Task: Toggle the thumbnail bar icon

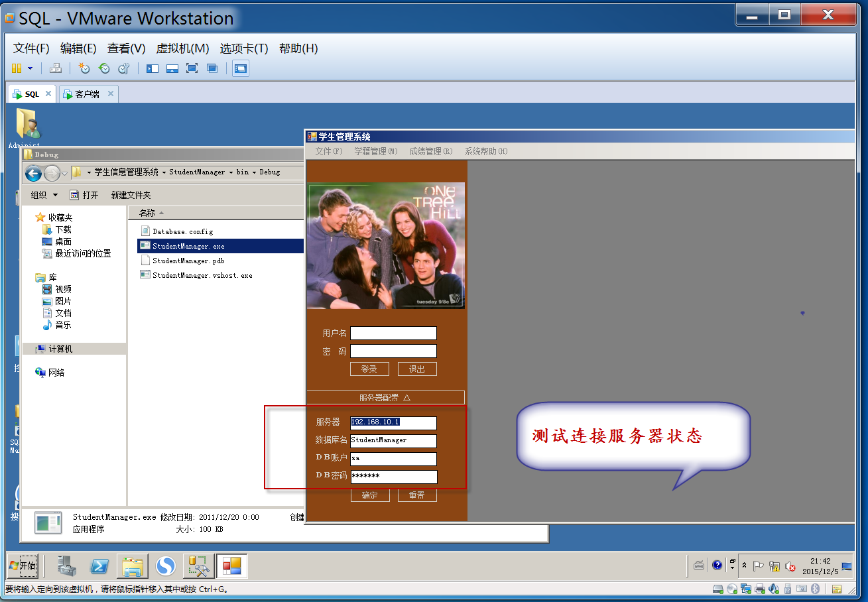Action: [172, 68]
